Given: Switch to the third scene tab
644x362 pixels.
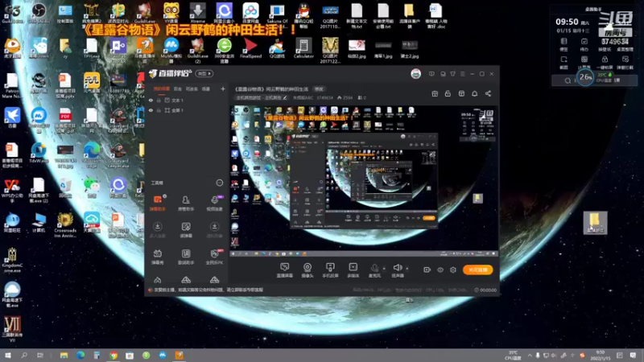Looking at the screenshot, I should 192,88.
